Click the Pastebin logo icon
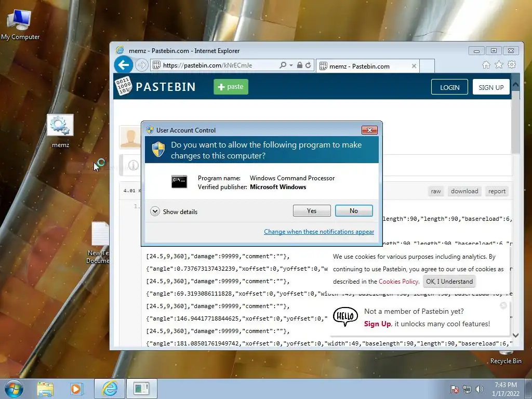The height and width of the screenshot is (399, 532). (x=123, y=87)
